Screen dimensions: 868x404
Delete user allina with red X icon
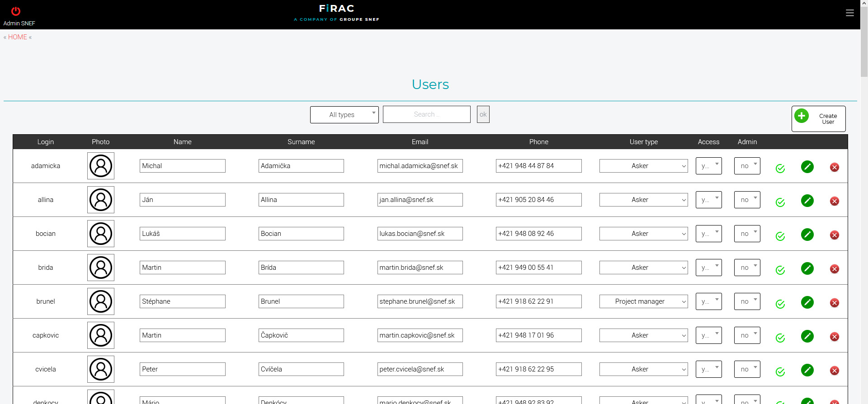(x=835, y=201)
